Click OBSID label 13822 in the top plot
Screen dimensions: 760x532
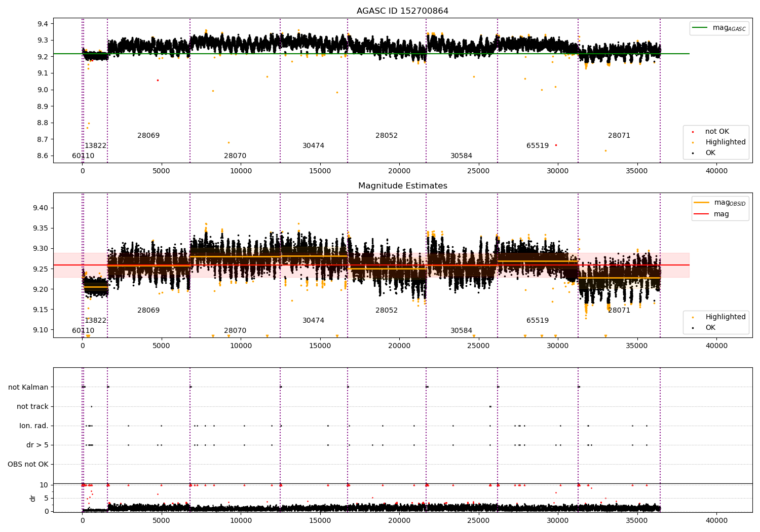[95, 146]
